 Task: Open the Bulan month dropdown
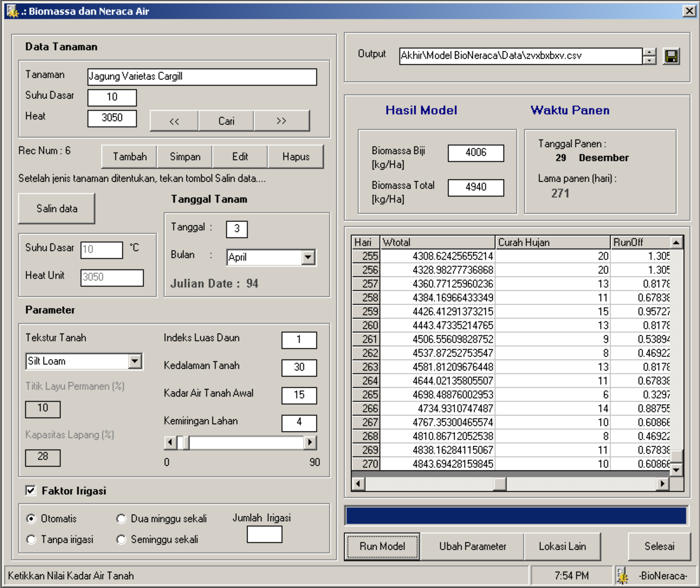pos(308,257)
